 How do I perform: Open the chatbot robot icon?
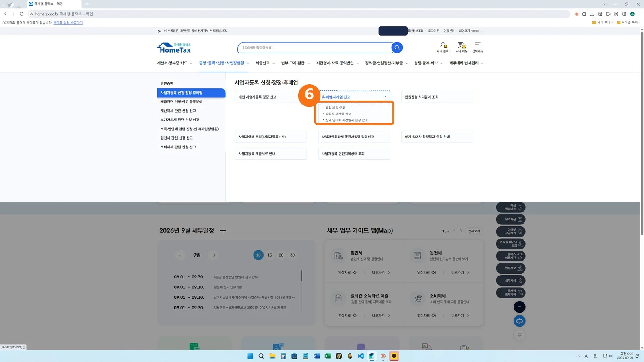(x=520, y=321)
